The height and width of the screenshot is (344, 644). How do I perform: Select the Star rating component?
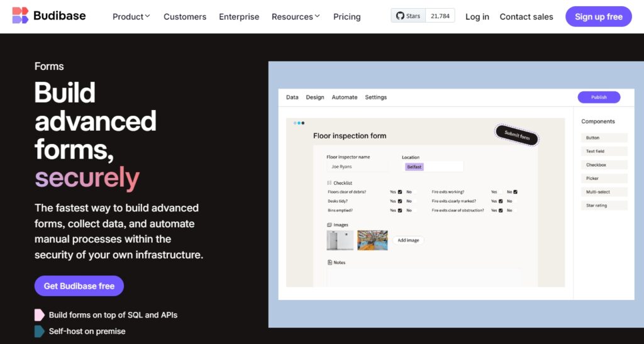[x=604, y=205]
